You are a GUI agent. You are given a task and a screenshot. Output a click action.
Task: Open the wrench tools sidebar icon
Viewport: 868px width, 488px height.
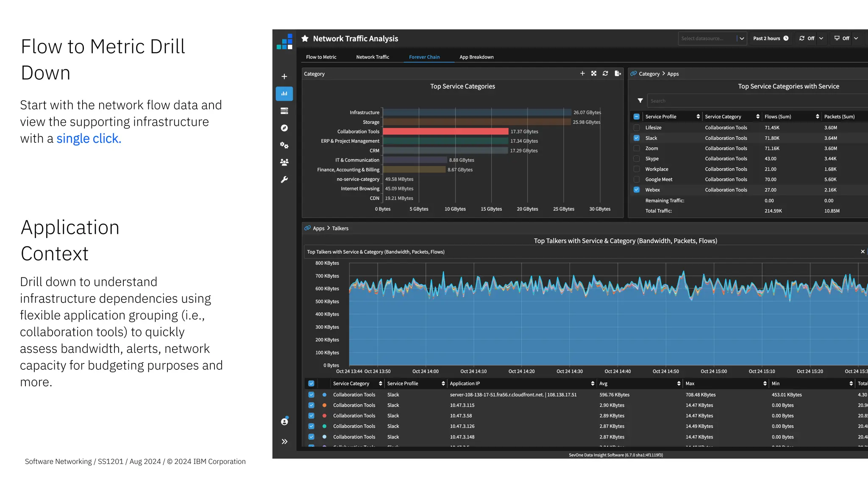(284, 180)
